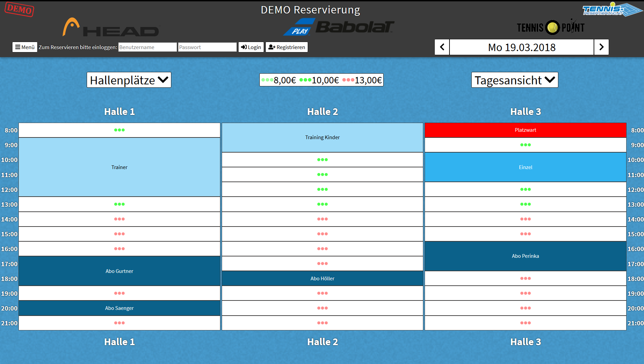Click the Tennis Reservierung logo
Screen dimensions: 644x364
611,10
